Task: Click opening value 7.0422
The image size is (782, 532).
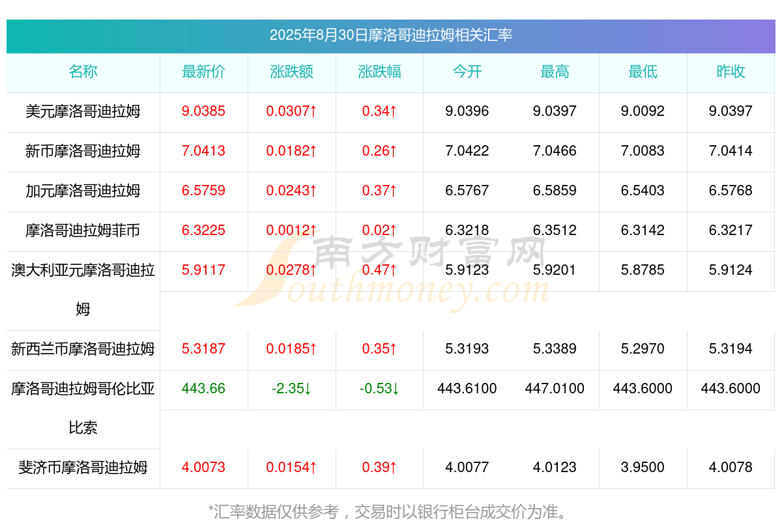Action: click(x=467, y=151)
